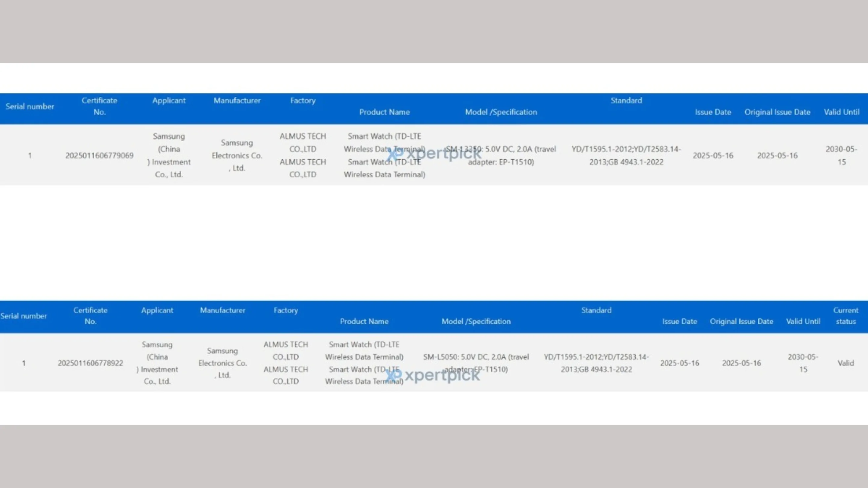Click Issue Date value in SM-L3350 row
868x488 pixels.
click(713, 155)
